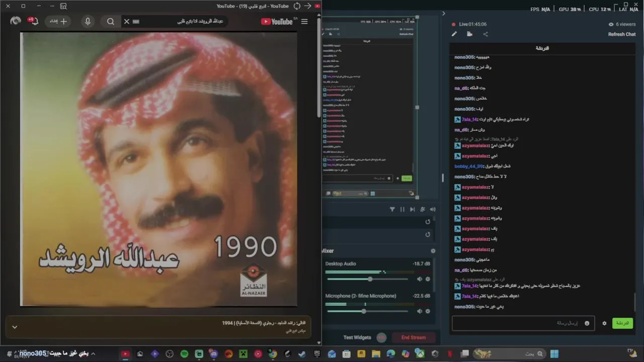Open Steam from the taskbar

pyautogui.click(x=302, y=354)
